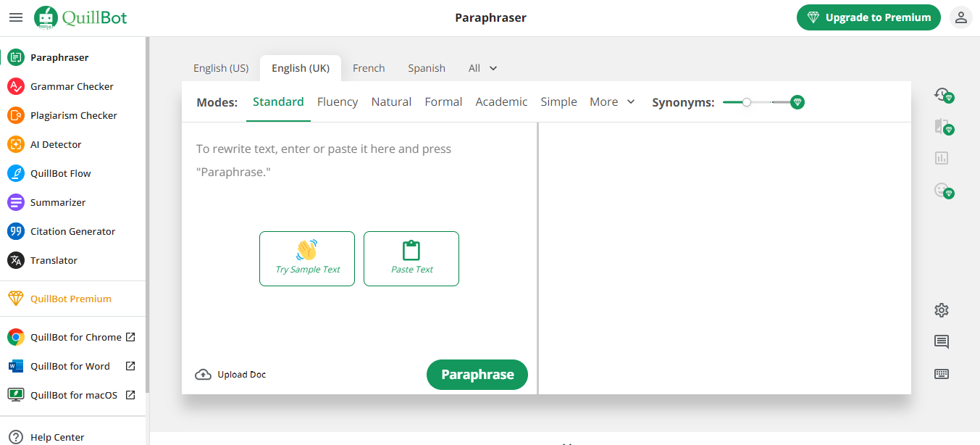980x445 pixels.
Task: Click the Upload Doc label
Action: pos(242,375)
